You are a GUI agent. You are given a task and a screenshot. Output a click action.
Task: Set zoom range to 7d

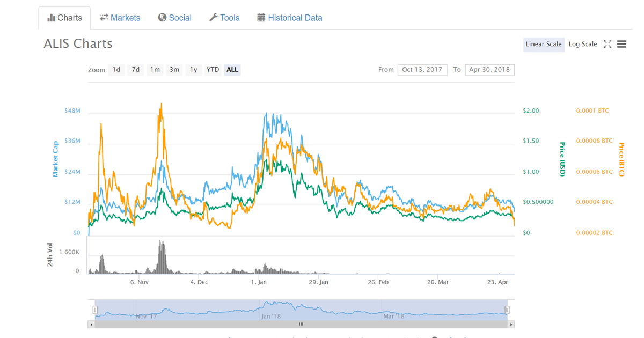point(136,70)
